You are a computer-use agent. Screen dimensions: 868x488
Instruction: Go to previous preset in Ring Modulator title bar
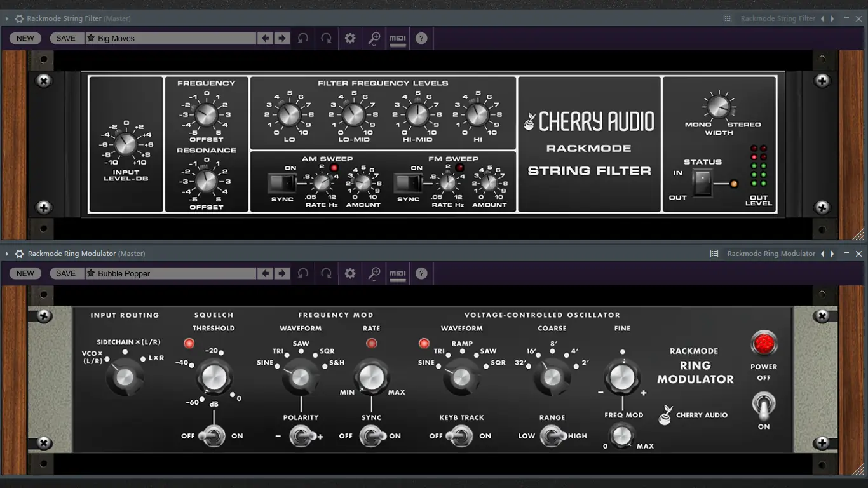point(823,254)
